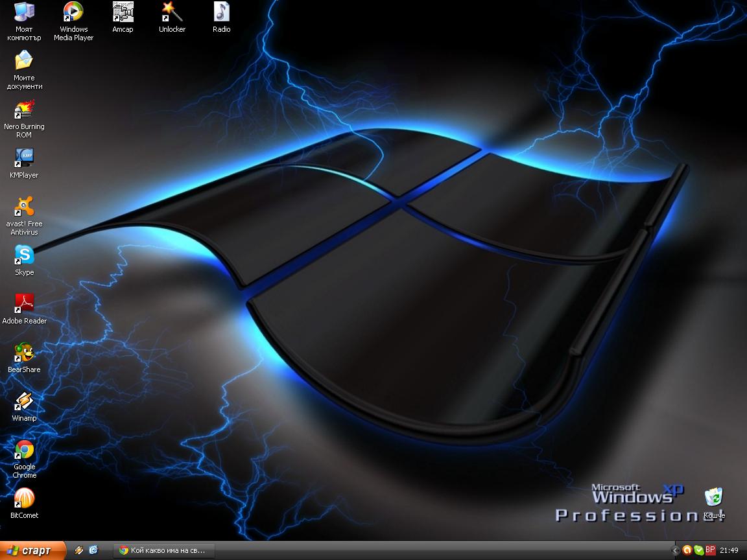Click the 21:49 taskbar clock

(x=729, y=551)
